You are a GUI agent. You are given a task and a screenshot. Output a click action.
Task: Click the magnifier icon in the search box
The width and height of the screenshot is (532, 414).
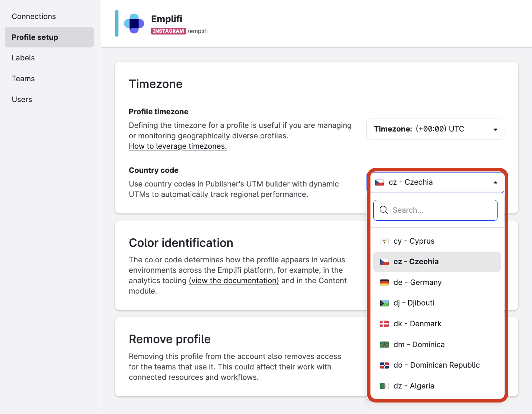(384, 210)
